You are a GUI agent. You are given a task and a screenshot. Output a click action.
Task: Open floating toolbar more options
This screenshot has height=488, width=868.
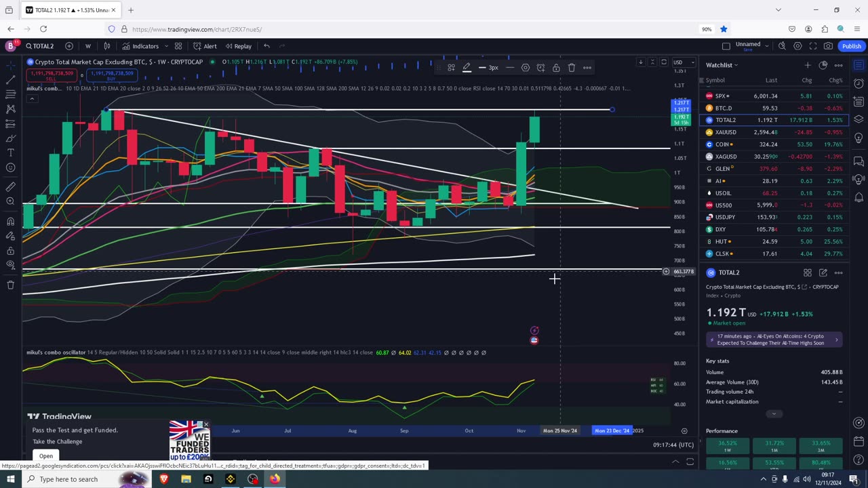coord(587,67)
